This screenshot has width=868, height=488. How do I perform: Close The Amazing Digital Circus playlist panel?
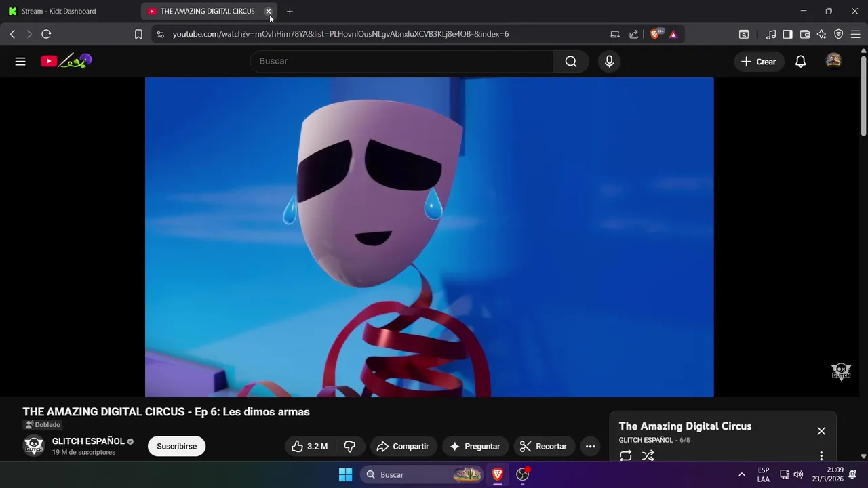pos(821,431)
